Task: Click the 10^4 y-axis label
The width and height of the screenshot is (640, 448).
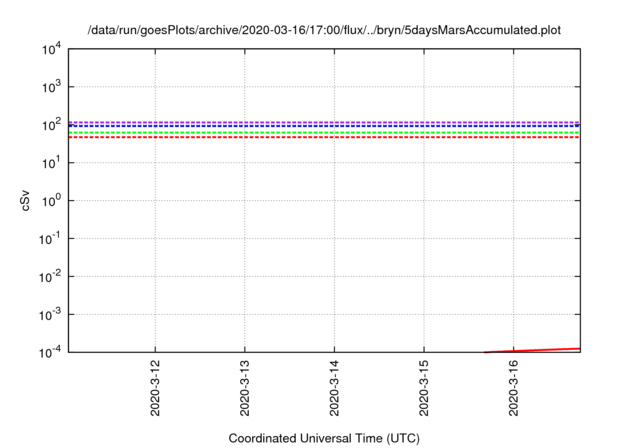Action: 51,50
